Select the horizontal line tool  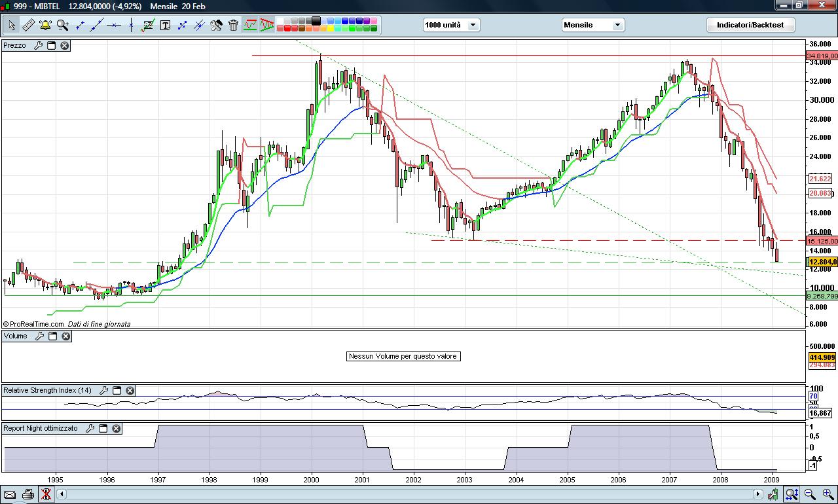114,26
